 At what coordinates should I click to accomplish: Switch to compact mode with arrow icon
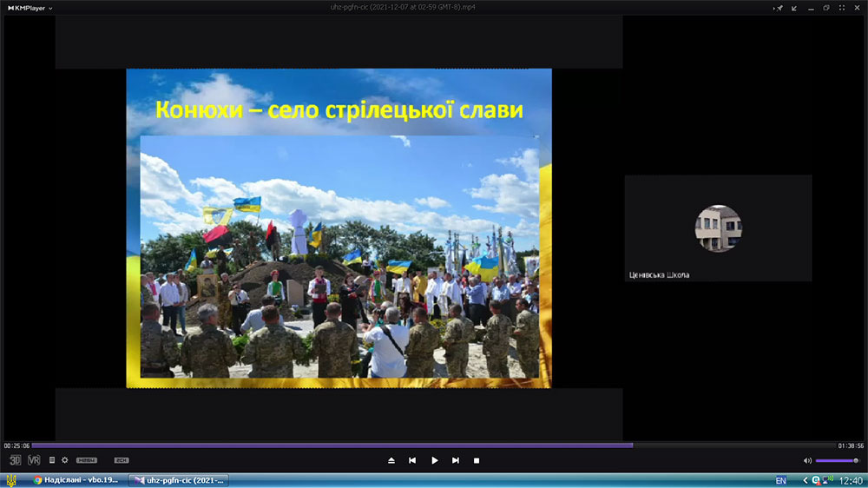[794, 9]
